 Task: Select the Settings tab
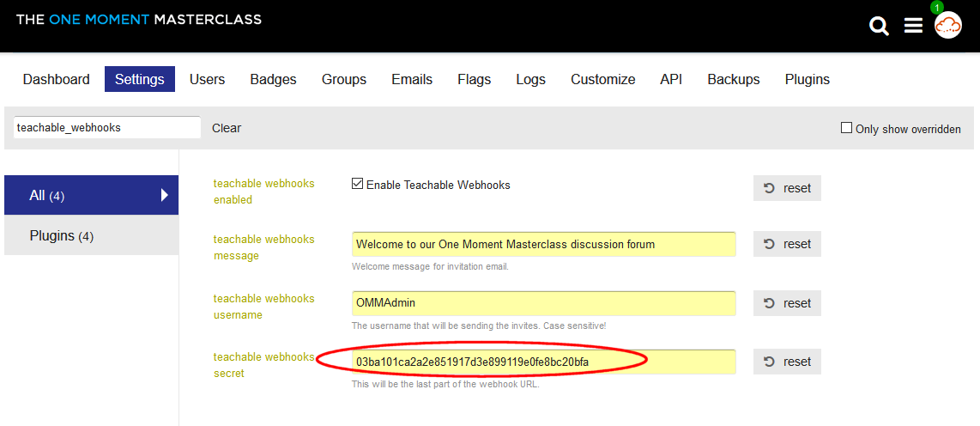tap(139, 79)
